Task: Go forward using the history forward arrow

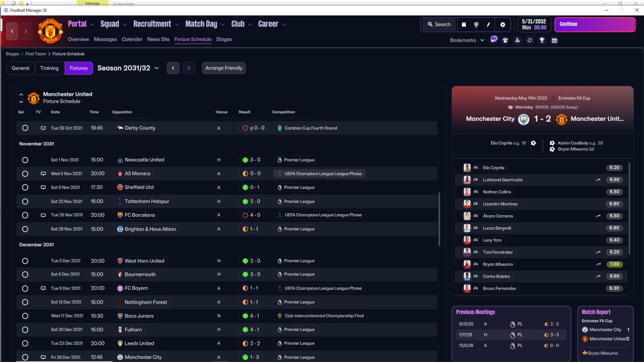Action: [26, 31]
